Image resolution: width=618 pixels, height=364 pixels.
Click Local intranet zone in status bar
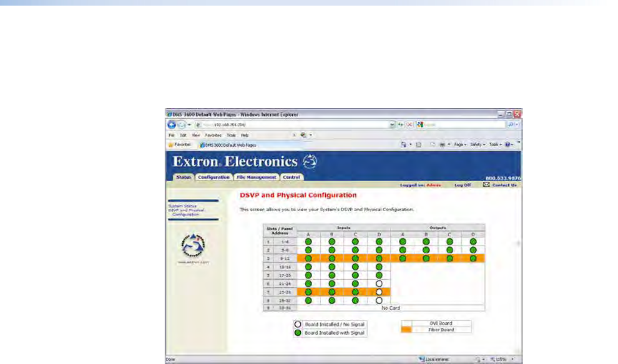coord(432,359)
